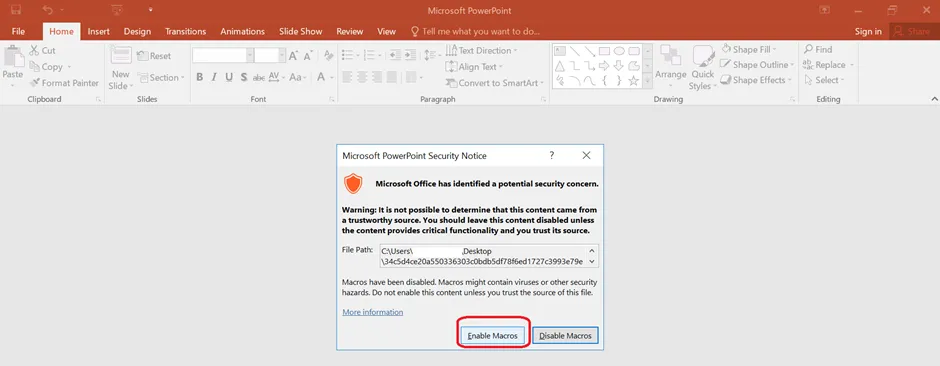Click Increase List Level indent icon
The width and height of the screenshot is (940, 366).
point(409,55)
